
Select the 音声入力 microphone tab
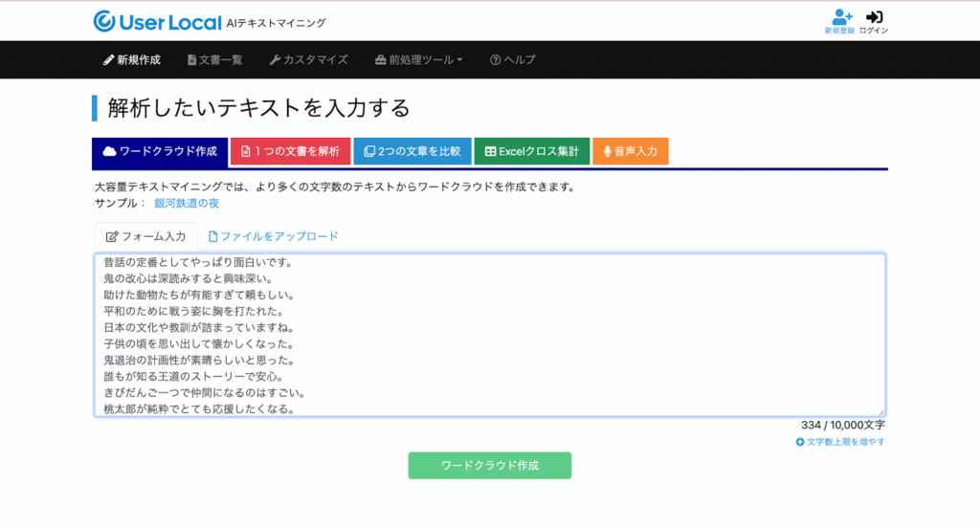click(630, 151)
